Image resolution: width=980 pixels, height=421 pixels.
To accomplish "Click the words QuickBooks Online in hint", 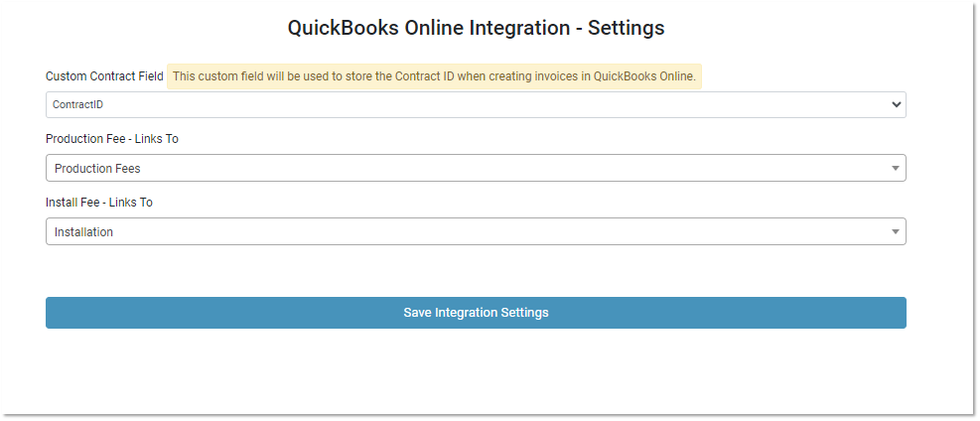I will click(x=644, y=76).
